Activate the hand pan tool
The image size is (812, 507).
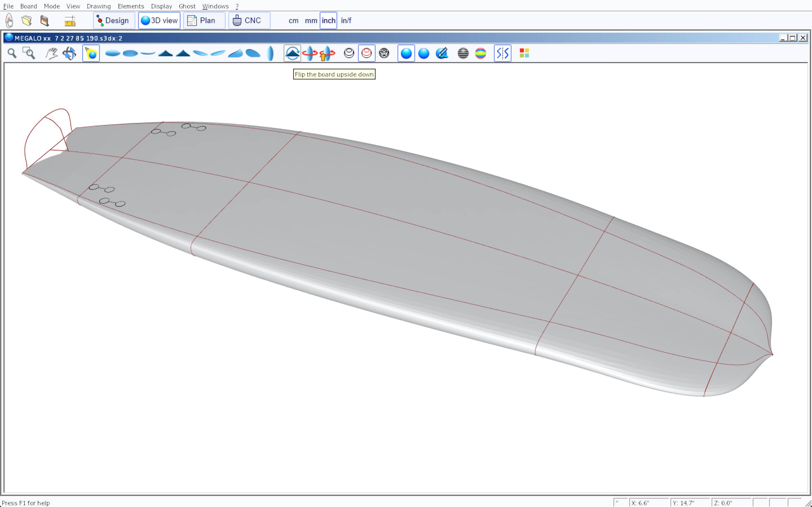pyautogui.click(x=51, y=53)
